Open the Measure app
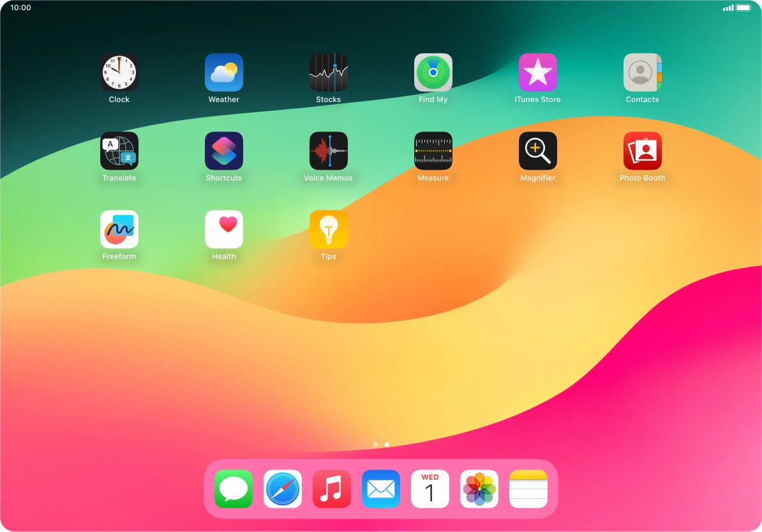The height and width of the screenshot is (532, 762). tap(433, 151)
